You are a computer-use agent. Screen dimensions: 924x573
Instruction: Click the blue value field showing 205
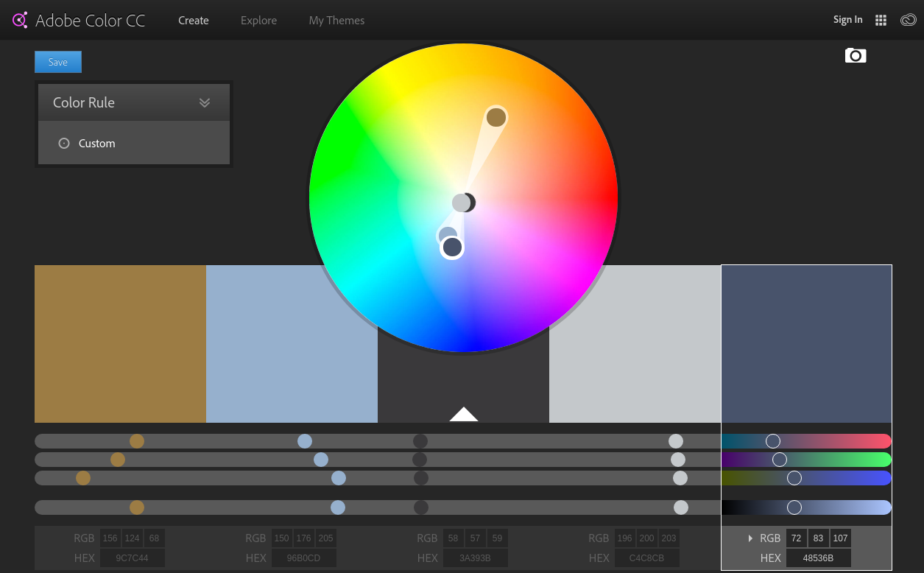[x=326, y=538]
